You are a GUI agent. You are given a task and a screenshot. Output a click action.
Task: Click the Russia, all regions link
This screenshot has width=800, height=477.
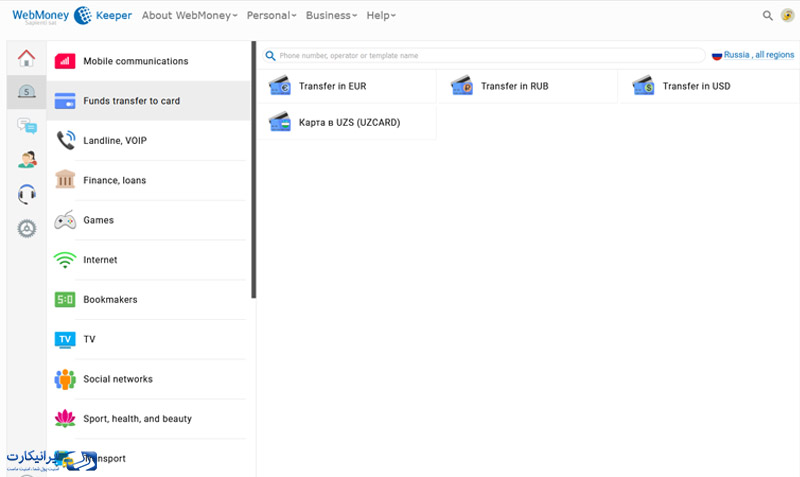759,55
